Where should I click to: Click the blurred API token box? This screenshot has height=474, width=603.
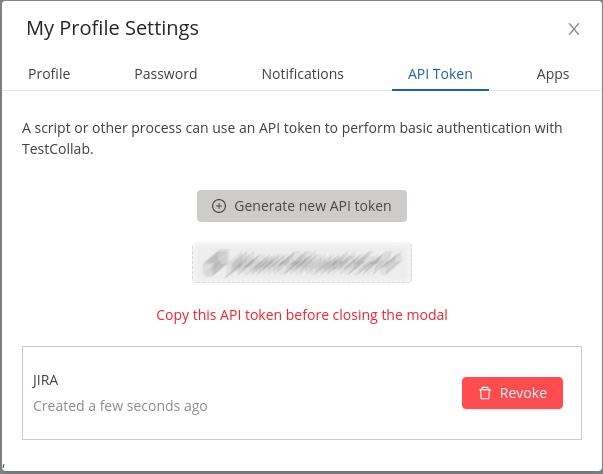tap(302, 263)
